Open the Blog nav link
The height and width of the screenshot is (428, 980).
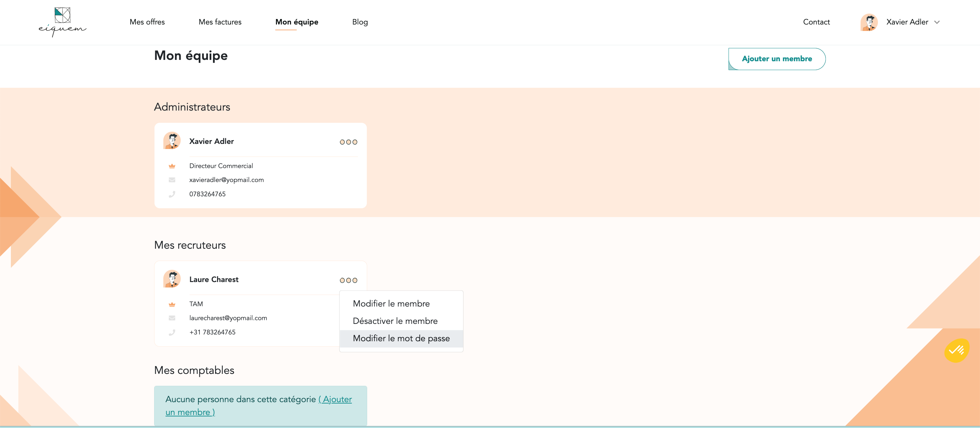pyautogui.click(x=360, y=22)
